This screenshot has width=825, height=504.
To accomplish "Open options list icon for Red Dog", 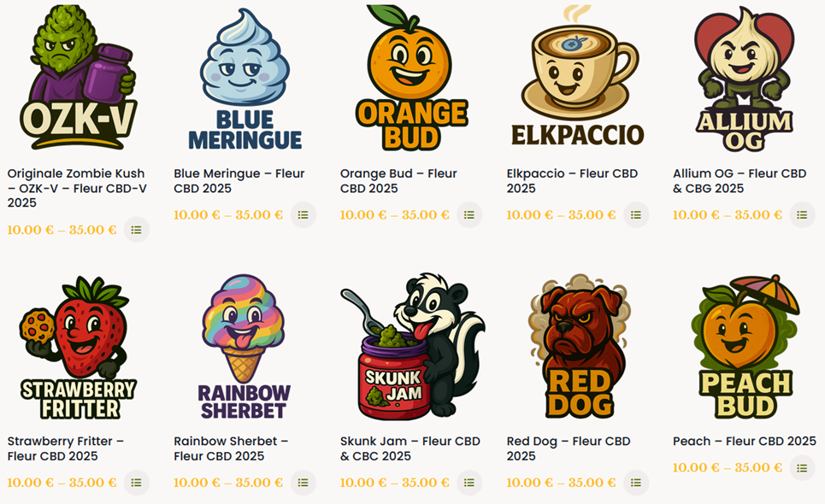I will (x=636, y=483).
